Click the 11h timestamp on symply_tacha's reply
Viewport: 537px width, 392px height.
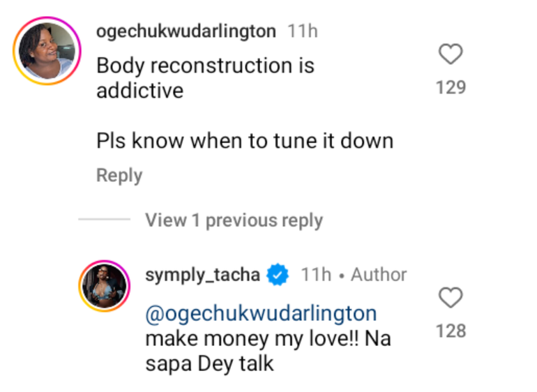click(x=316, y=275)
